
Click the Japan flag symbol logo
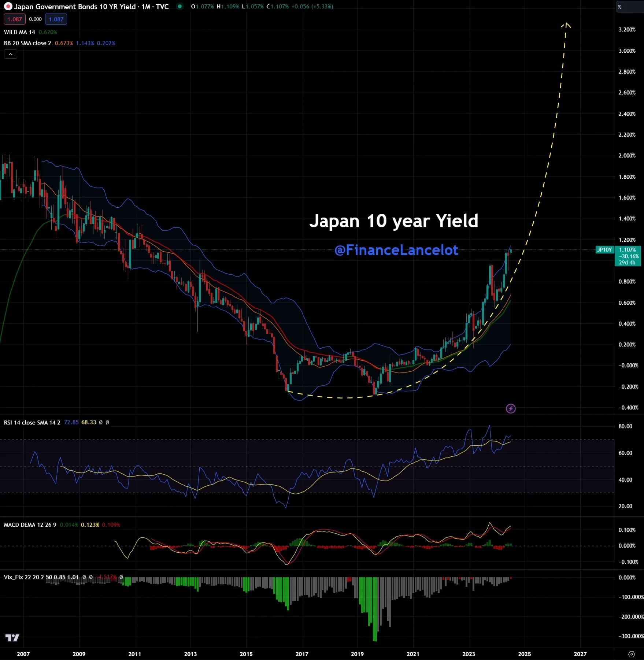click(x=8, y=7)
